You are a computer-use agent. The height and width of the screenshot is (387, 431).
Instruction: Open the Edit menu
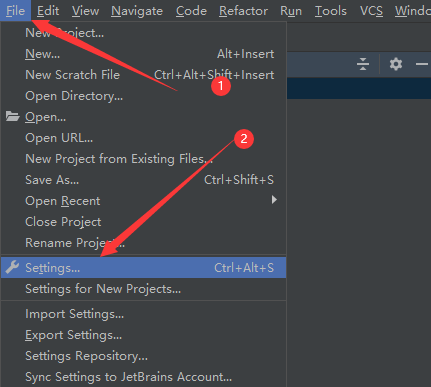(x=48, y=11)
